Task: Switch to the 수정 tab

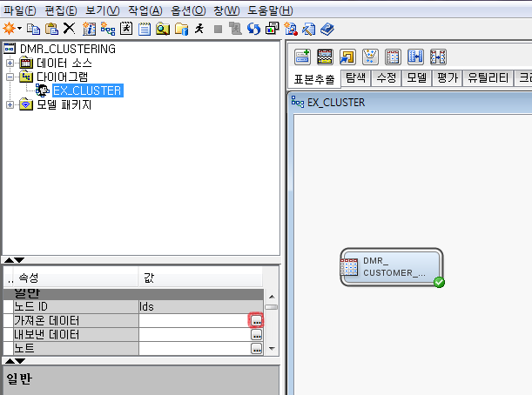Action: pyautogui.click(x=387, y=78)
